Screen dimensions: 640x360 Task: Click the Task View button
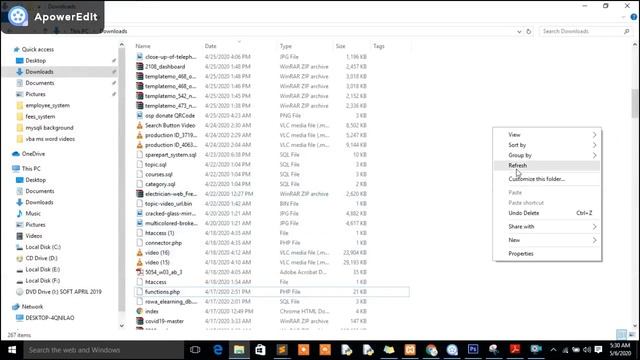195,350
